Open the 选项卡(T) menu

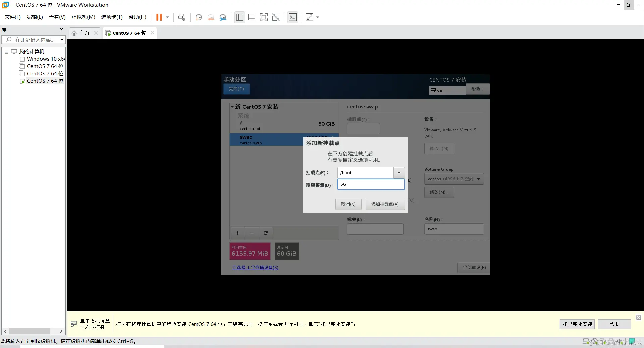coord(112,17)
